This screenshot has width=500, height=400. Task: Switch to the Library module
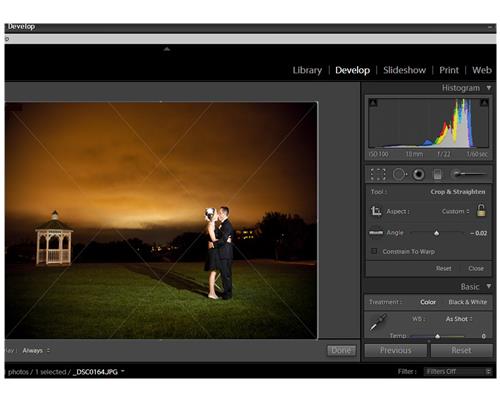tap(307, 70)
